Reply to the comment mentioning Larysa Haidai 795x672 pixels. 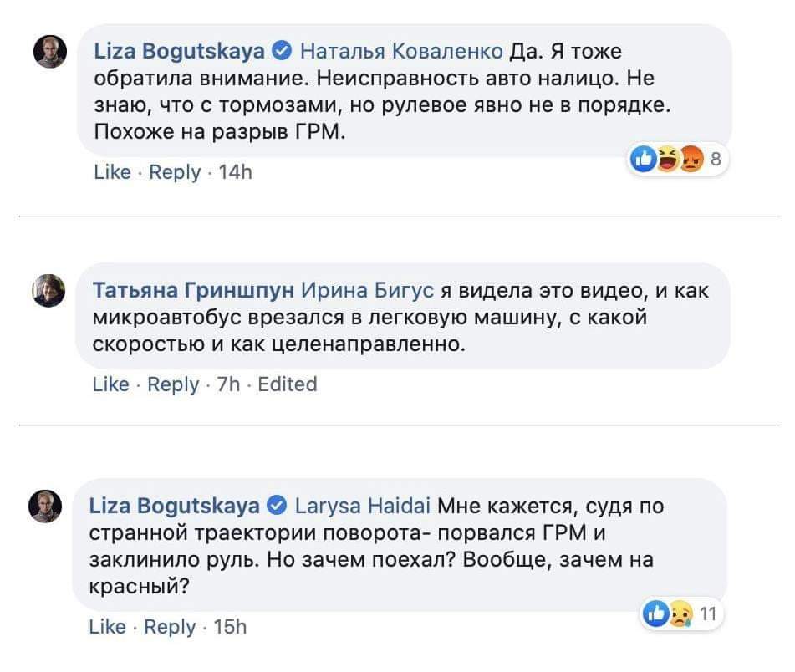[x=170, y=627]
